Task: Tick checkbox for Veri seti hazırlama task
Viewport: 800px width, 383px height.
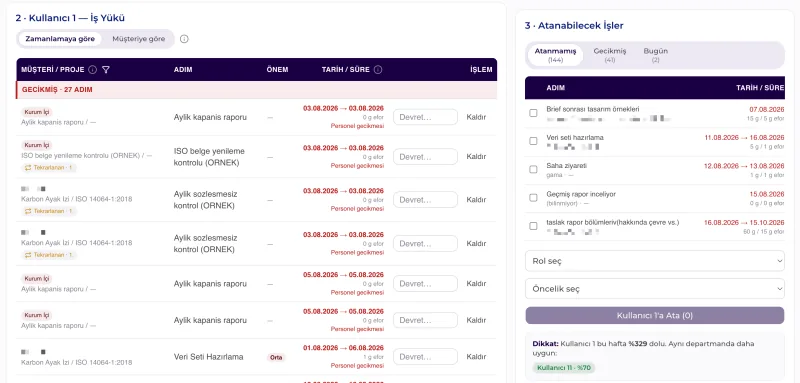Action: (533, 141)
